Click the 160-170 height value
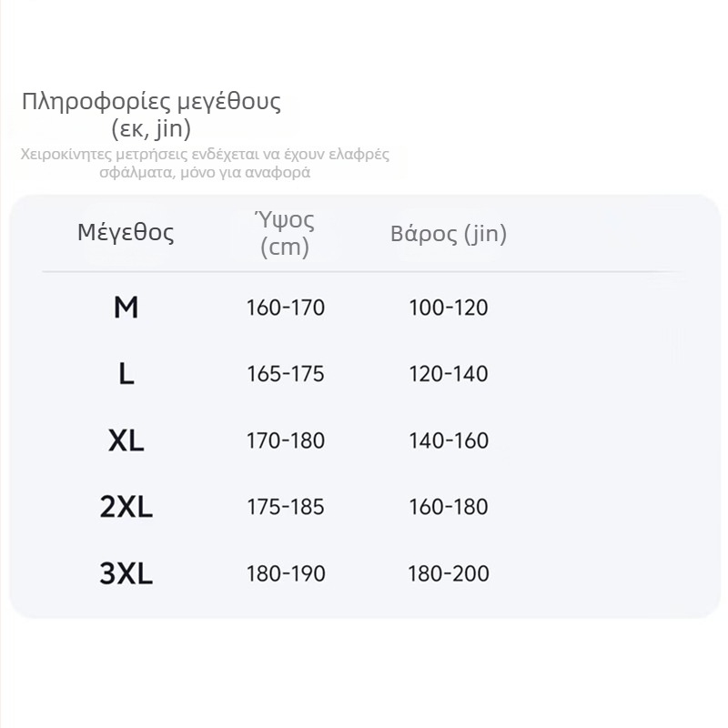Screen dimensions: 728x728 click(x=285, y=308)
